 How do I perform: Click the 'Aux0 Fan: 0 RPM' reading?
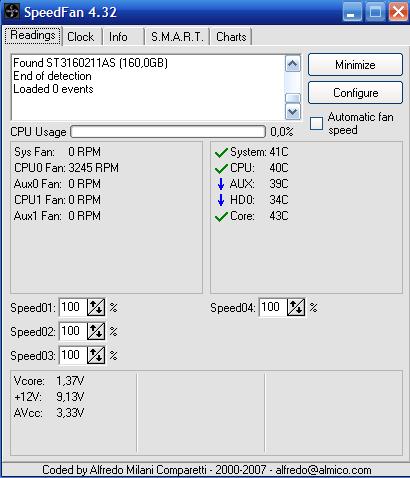click(57, 184)
